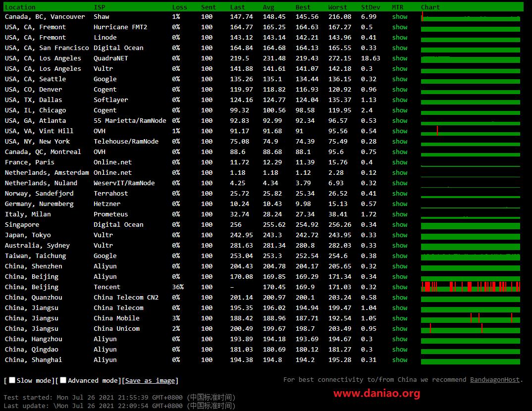Show MTR for Tokyo Vultr row
532x411 pixels.
pyautogui.click(x=400, y=235)
